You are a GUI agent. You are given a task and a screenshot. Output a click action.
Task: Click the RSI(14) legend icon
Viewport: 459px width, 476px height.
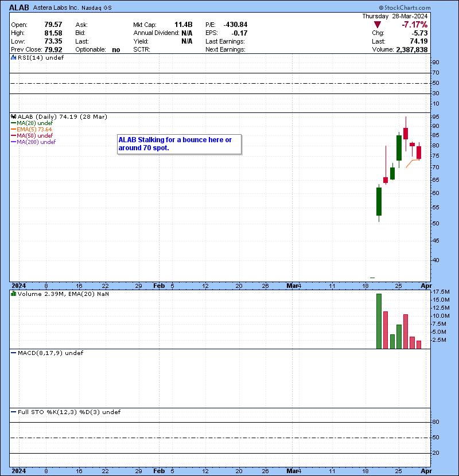coord(14,58)
